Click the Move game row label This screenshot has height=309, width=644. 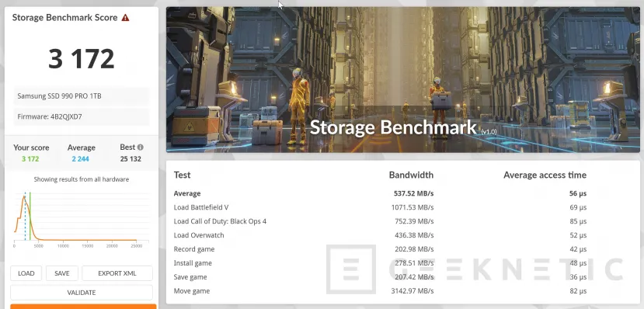pos(191,291)
